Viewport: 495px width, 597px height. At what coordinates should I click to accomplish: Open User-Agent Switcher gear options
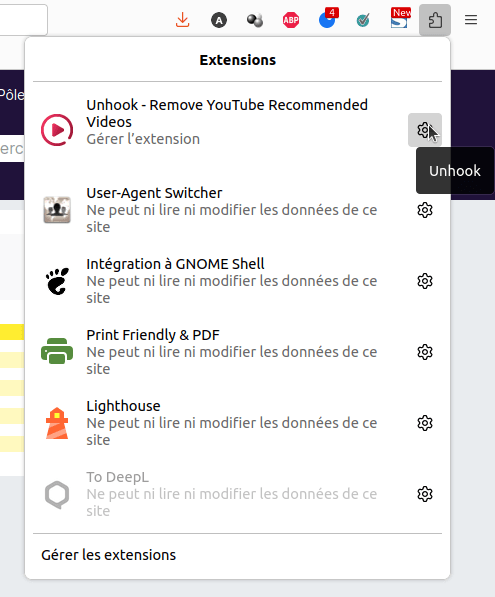tap(425, 210)
